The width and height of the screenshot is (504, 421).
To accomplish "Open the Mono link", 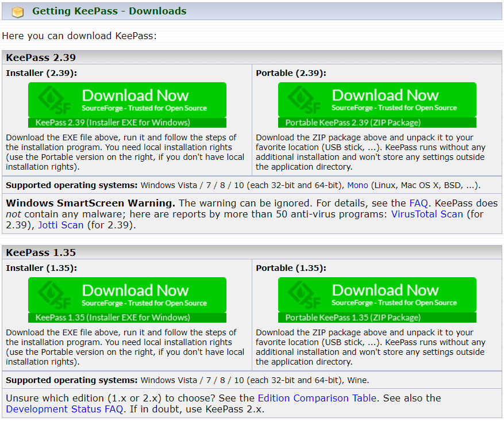I will [357, 185].
